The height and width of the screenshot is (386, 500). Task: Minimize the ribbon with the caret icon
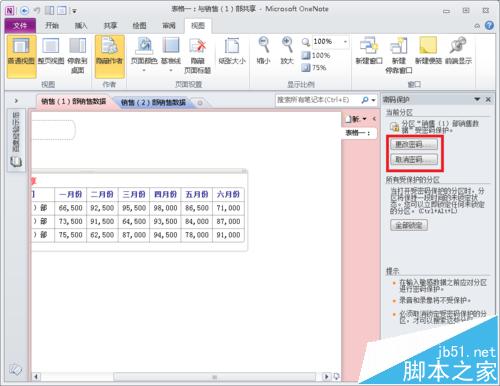tap(477, 26)
